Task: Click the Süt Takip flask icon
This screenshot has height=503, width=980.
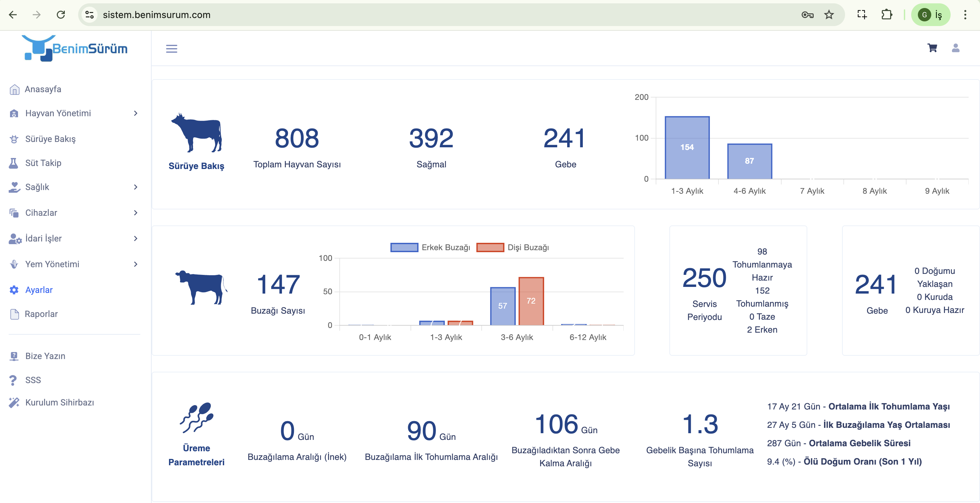Action: (x=14, y=163)
